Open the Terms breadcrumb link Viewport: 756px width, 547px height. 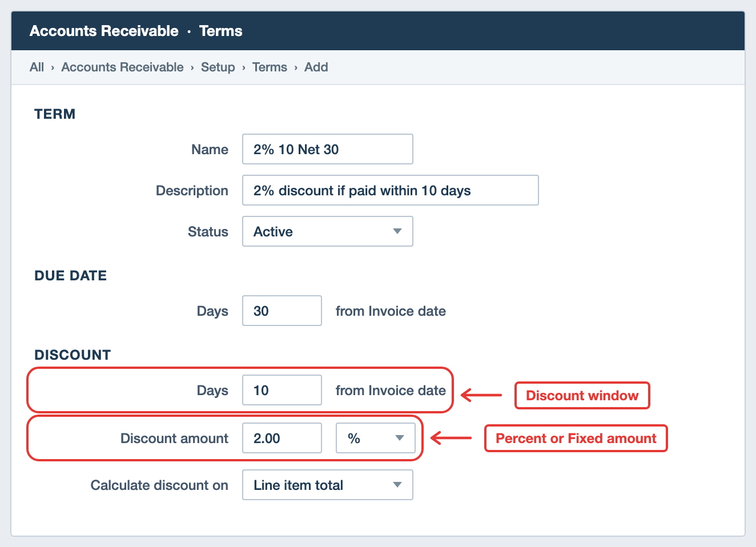270,67
